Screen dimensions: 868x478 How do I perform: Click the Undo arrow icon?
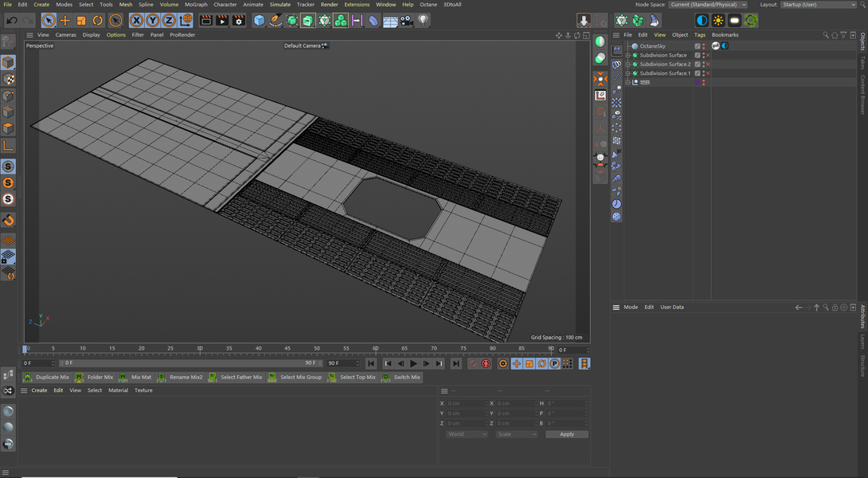coord(11,21)
